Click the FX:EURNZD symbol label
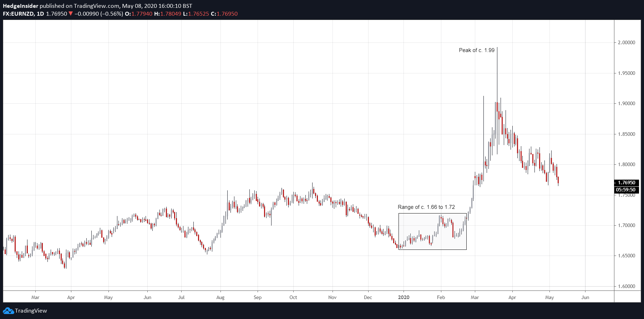 pyautogui.click(x=19, y=14)
